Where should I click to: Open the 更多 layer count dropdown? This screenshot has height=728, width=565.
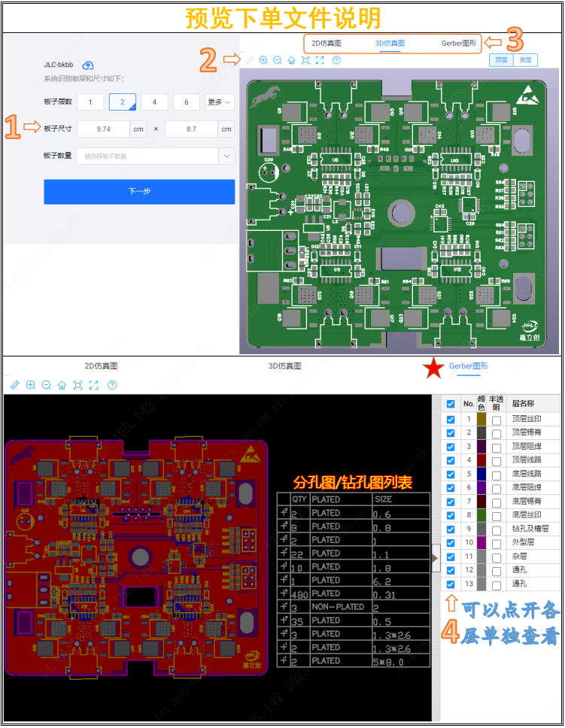220,102
